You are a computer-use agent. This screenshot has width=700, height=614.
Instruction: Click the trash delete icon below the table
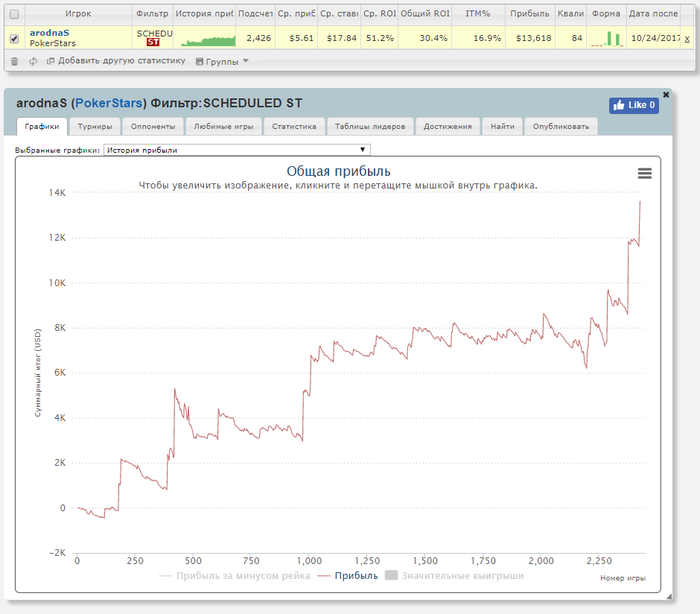[14, 61]
